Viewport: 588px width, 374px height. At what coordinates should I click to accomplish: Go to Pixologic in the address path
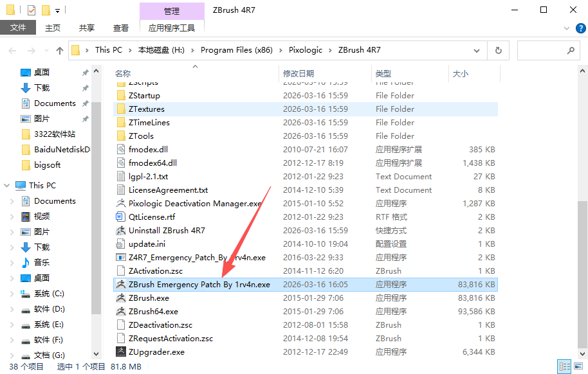click(305, 50)
